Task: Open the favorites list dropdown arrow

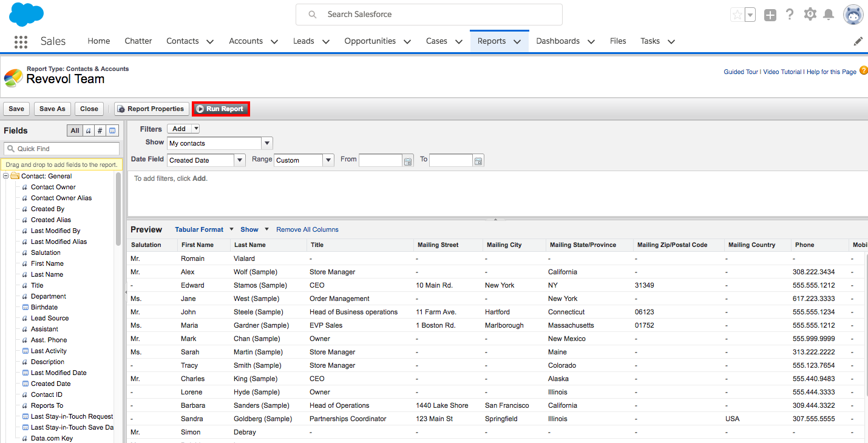Action: coord(750,15)
